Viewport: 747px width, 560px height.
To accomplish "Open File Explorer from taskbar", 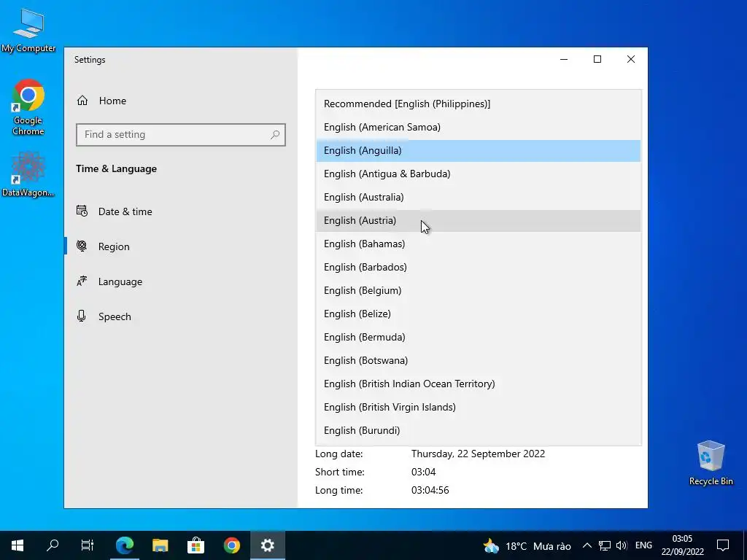I will coord(160,545).
